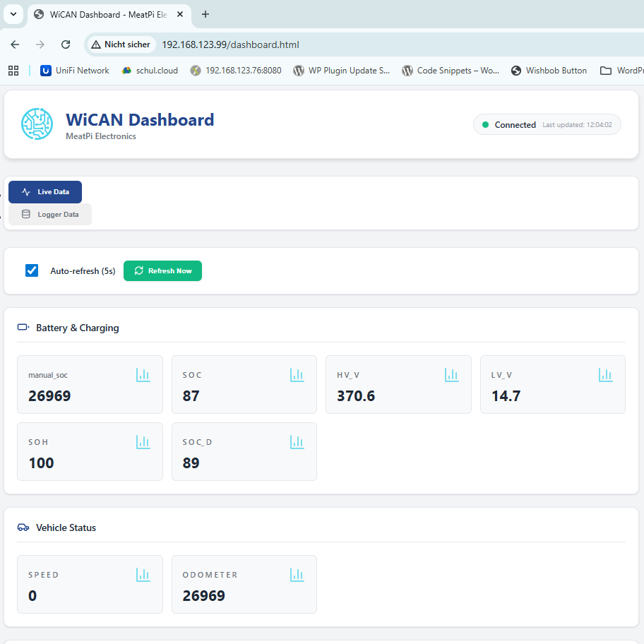Open the browser apps grid menu
Screen dimensions: 644x644
(x=13, y=70)
